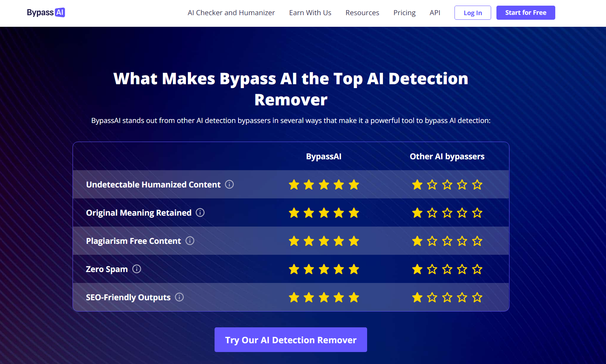
Task: Click the Other AI bypassers column header
Action: coord(447,156)
